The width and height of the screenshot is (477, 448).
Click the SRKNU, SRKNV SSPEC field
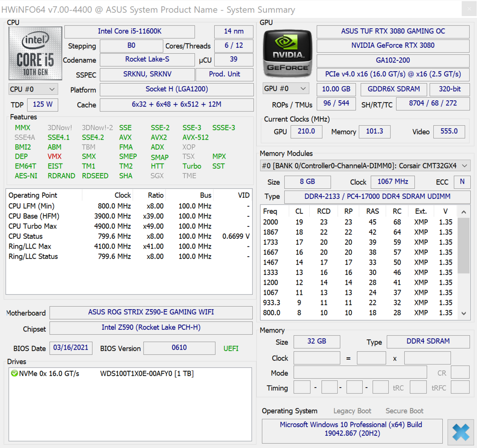point(147,74)
